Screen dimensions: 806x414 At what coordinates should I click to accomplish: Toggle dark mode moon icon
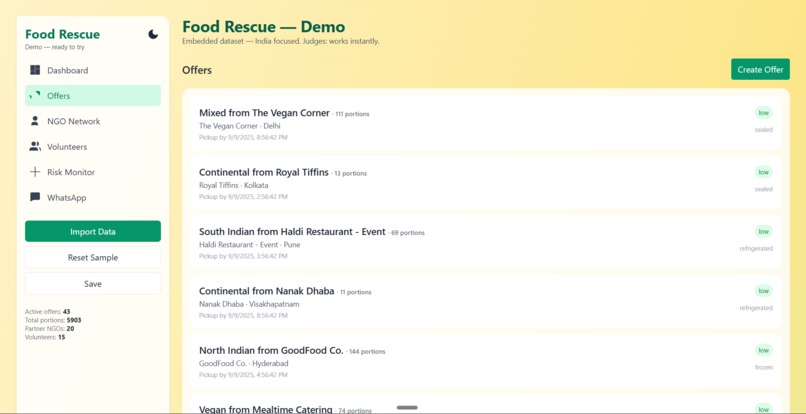point(153,34)
